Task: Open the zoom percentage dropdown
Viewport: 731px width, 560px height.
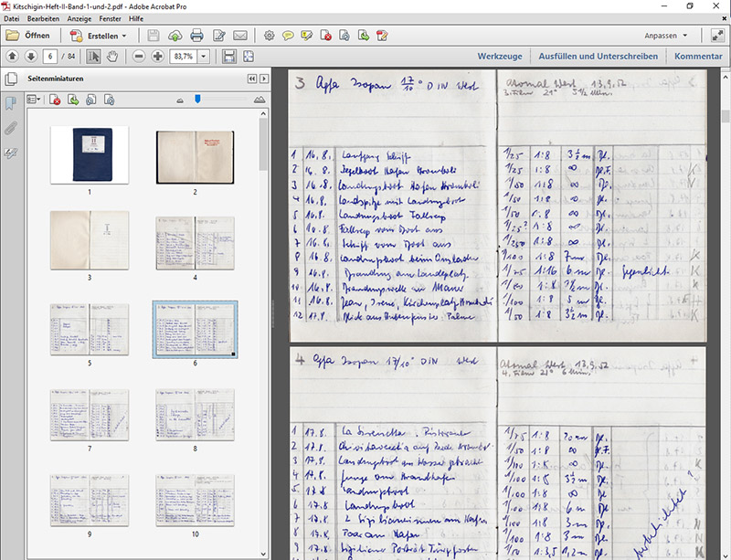Action: pos(203,57)
